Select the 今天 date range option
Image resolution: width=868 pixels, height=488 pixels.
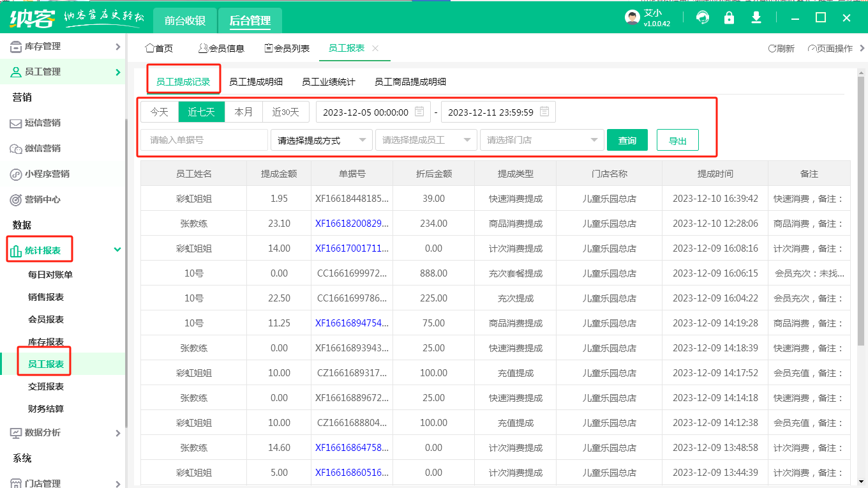tap(159, 112)
